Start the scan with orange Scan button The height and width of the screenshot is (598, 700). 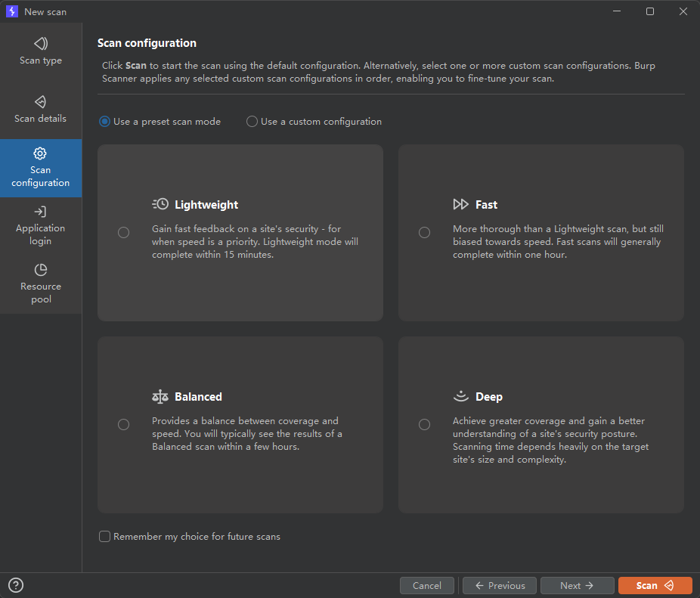[x=655, y=585]
